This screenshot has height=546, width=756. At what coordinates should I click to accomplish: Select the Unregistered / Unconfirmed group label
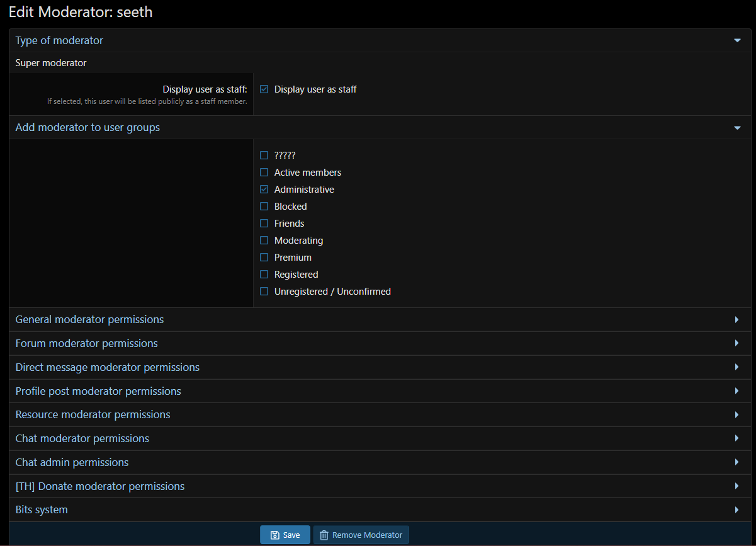point(332,292)
